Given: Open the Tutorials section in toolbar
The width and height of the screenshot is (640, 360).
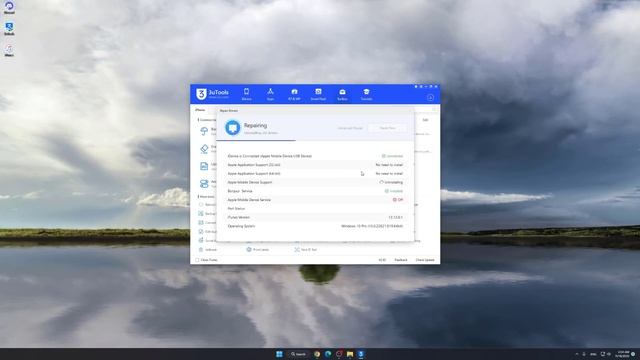Looking at the screenshot, I should [366, 94].
